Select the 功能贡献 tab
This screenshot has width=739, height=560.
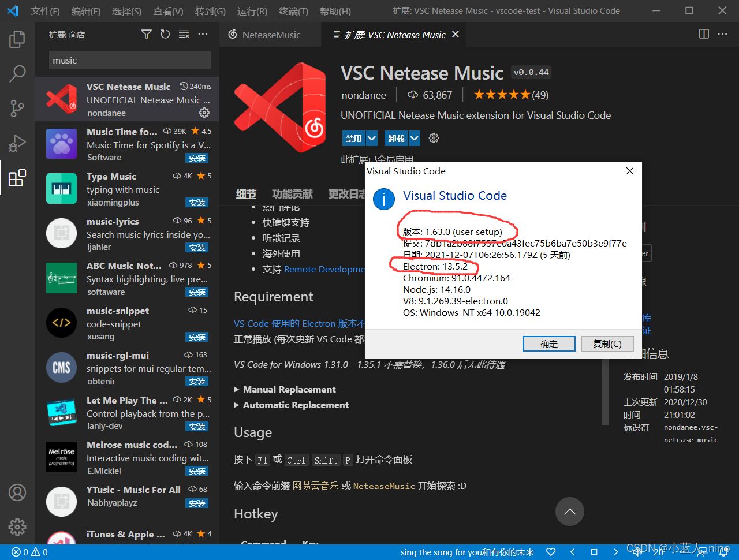click(x=292, y=194)
